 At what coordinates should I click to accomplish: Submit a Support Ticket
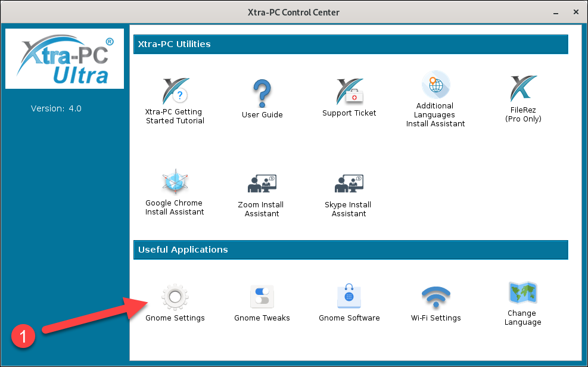pos(349,92)
